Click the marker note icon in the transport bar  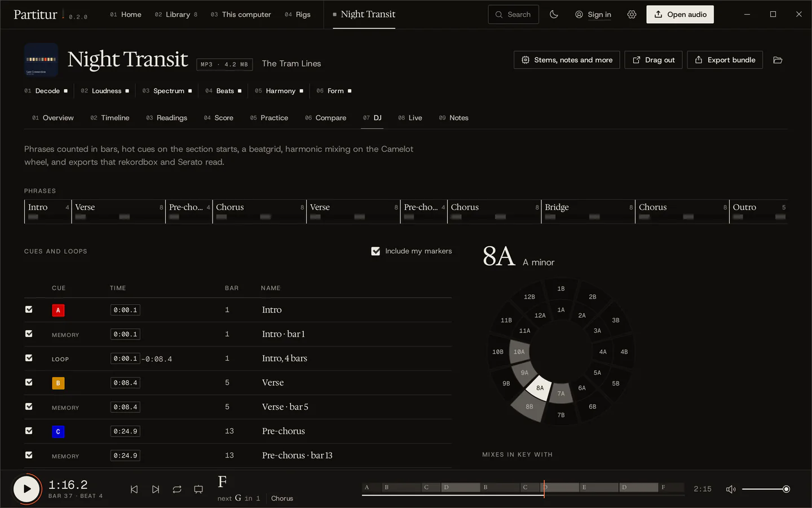click(198, 489)
